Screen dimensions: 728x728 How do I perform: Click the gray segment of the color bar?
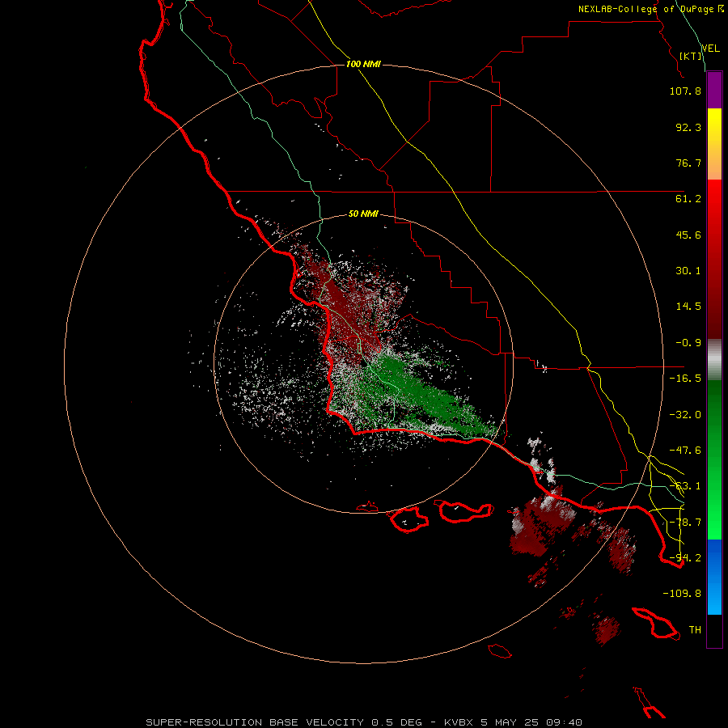pos(714,359)
